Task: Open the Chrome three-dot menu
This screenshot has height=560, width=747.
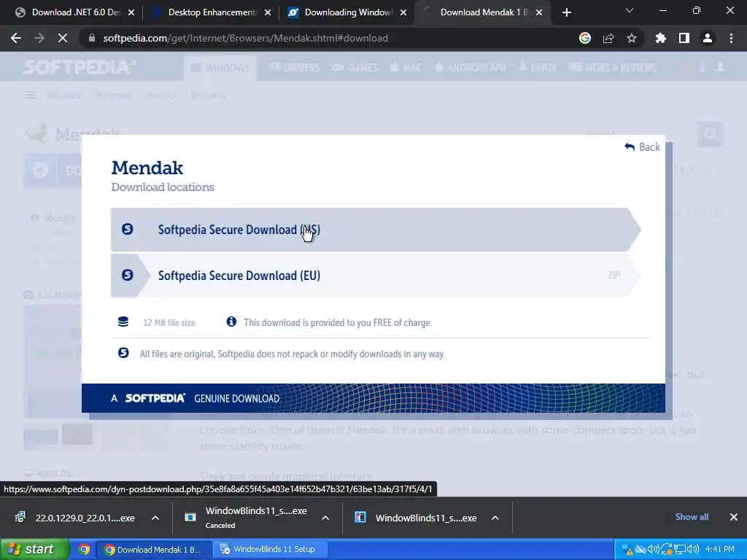Action: 731,38
